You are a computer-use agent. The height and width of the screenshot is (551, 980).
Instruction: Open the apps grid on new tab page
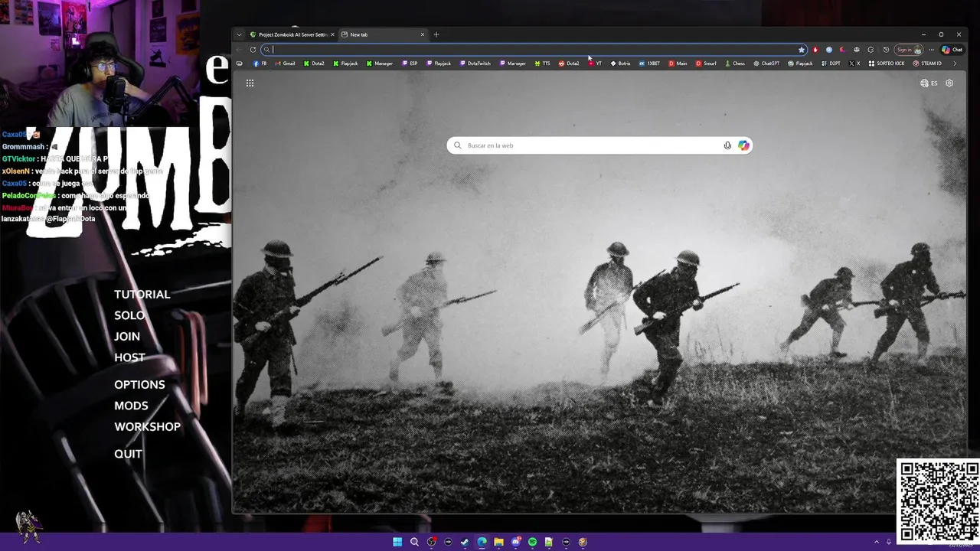tap(250, 83)
